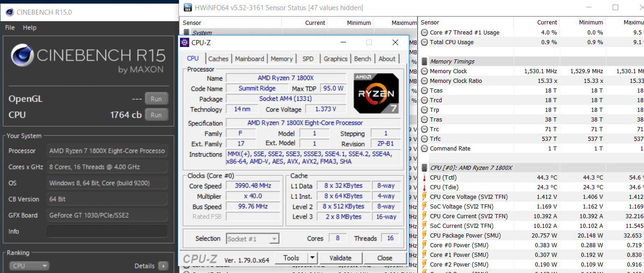Click the lightning bolt beside Core #0 Power
This screenshot has width=644, height=273.
pyautogui.click(x=424, y=245)
